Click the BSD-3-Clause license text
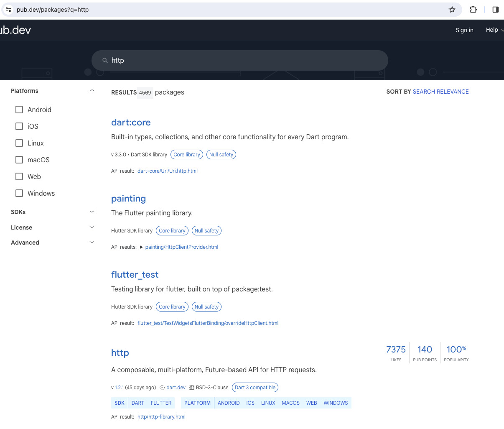 click(212, 388)
